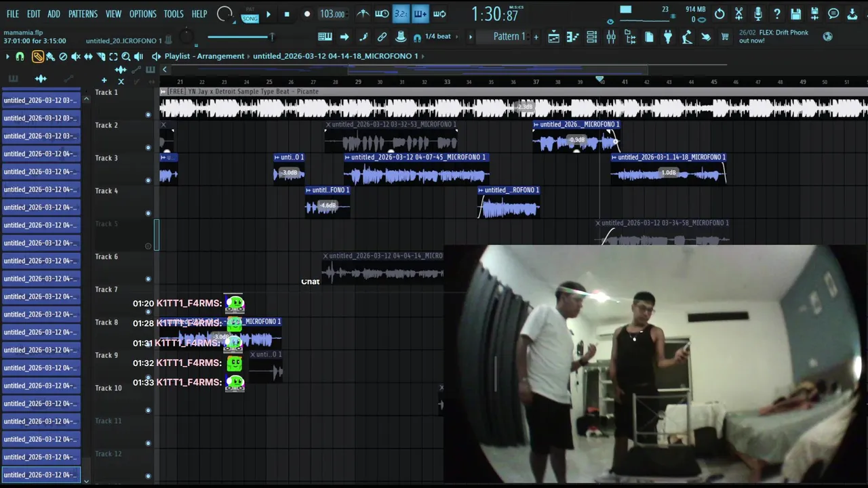Open the pattern options arrow before Pattern 1

coord(471,37)
